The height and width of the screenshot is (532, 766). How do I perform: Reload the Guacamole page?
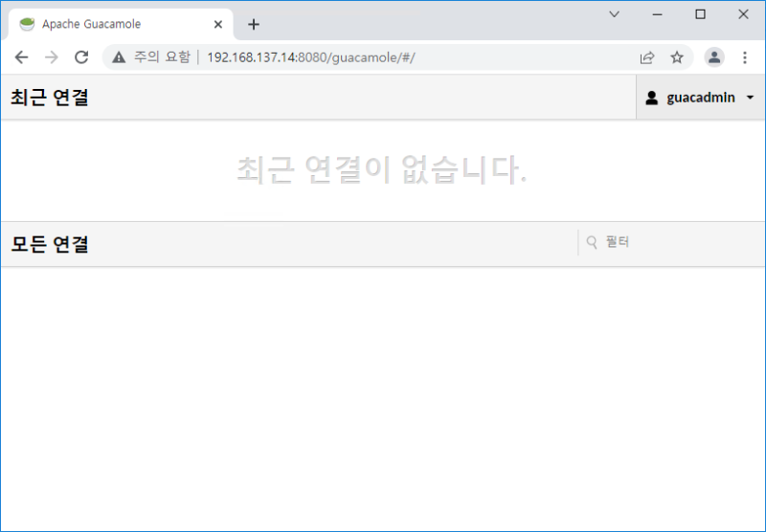coord(81,57)
